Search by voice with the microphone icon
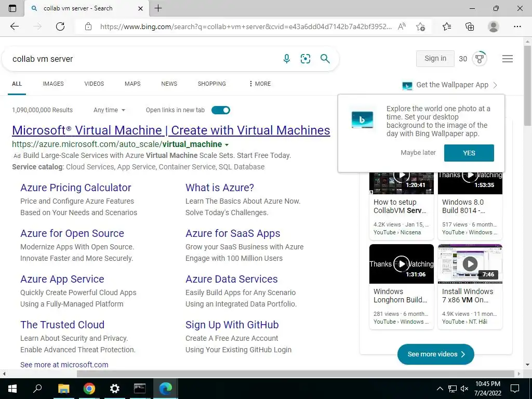Screen dimensions: 532x399 [287, 59]
